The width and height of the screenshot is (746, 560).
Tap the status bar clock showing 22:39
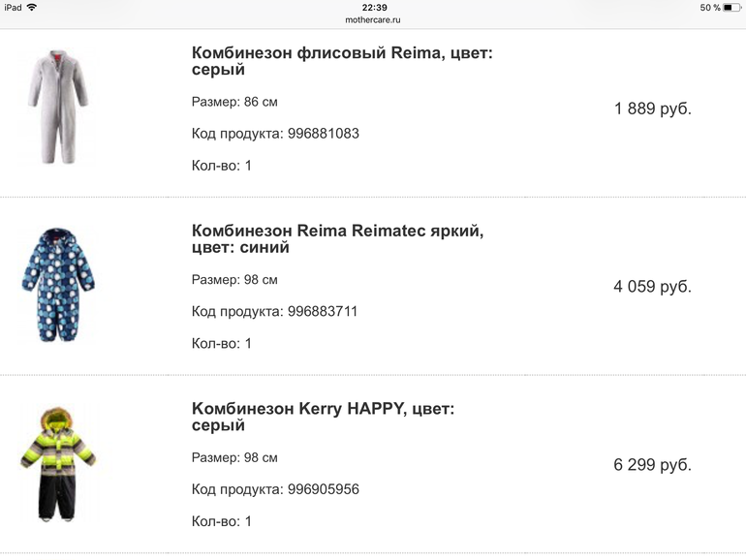click(x=374, y=7)
